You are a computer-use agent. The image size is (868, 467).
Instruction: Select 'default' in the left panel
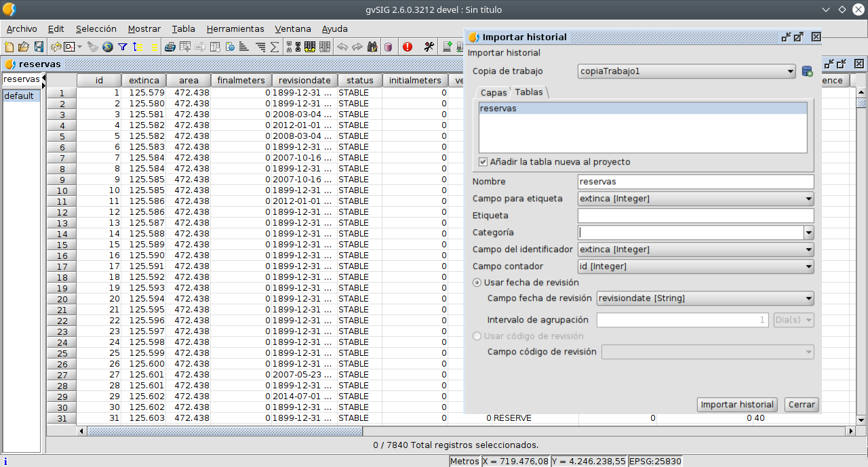(x=21, y=96)
